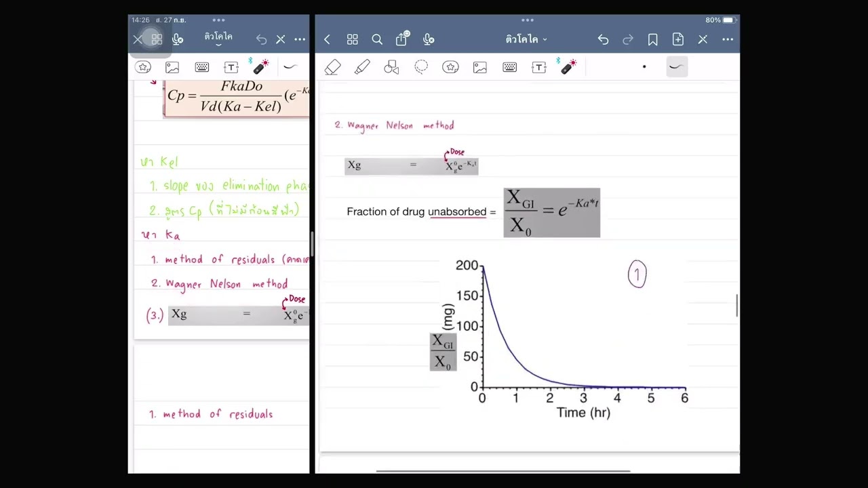Screen dimensions: 868x488
Task: Click the vertical scrollbar in right pane
Action: (737, 305)
